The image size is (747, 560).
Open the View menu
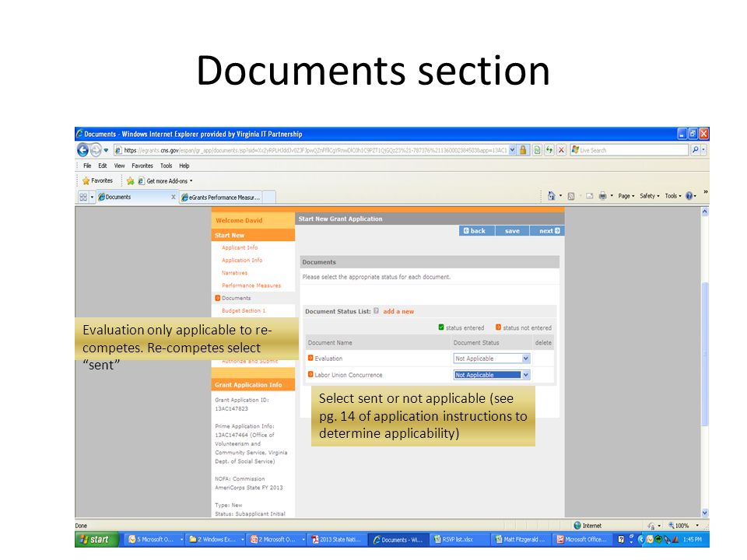point(119,166)
